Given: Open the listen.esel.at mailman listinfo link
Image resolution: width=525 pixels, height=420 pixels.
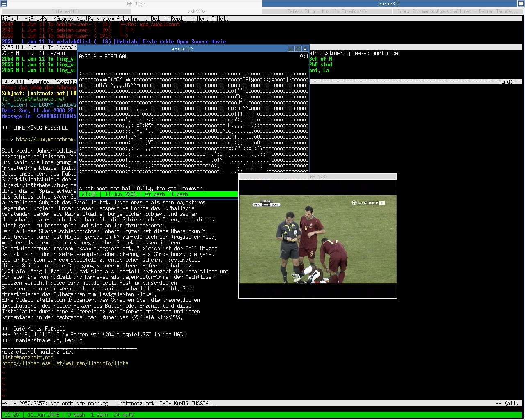Looking at the screenshot, I should (65, 363).
